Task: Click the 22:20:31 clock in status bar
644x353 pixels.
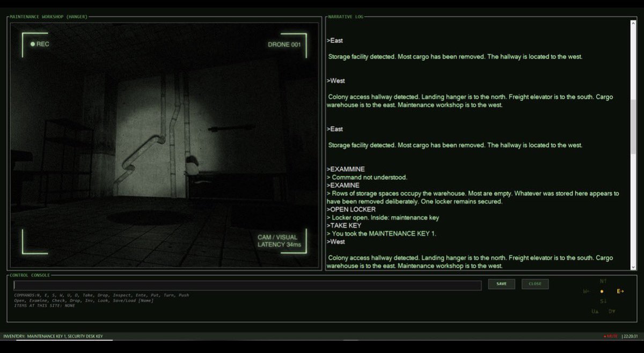Action: click(x=631, y=336)
